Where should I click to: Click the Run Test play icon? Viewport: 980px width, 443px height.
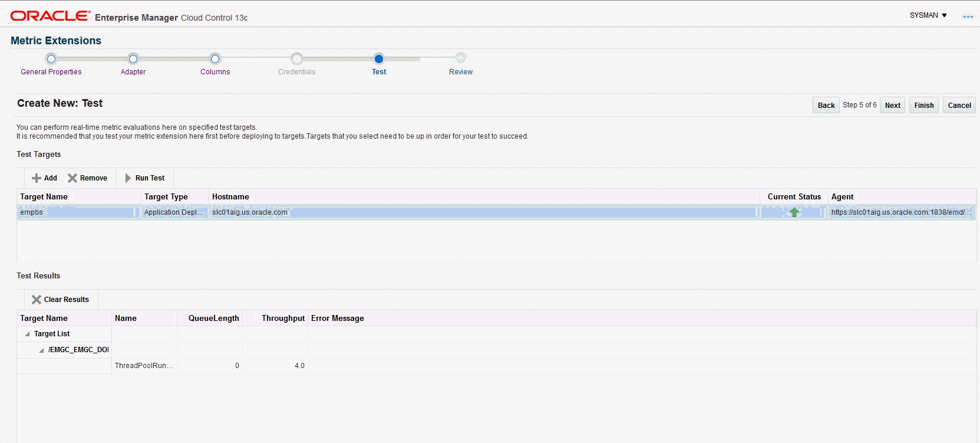coord(128,178)
